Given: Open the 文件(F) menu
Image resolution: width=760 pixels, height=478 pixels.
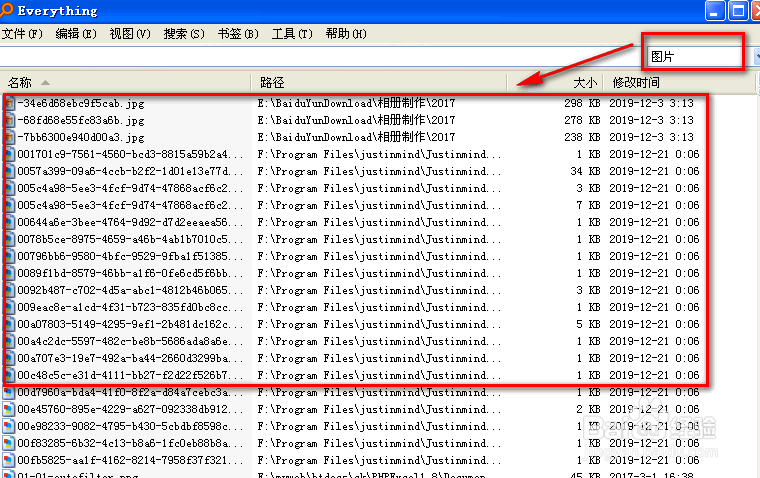Looking at the screenshot, I should [22, 34].
